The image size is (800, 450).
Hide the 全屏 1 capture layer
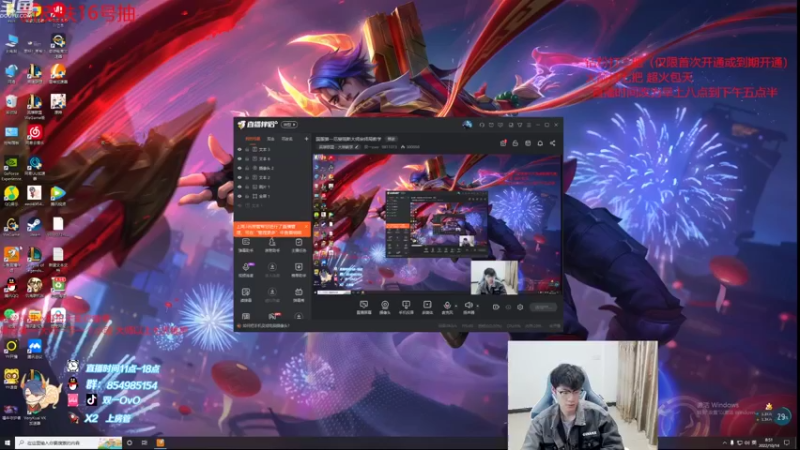click(240, 196)
